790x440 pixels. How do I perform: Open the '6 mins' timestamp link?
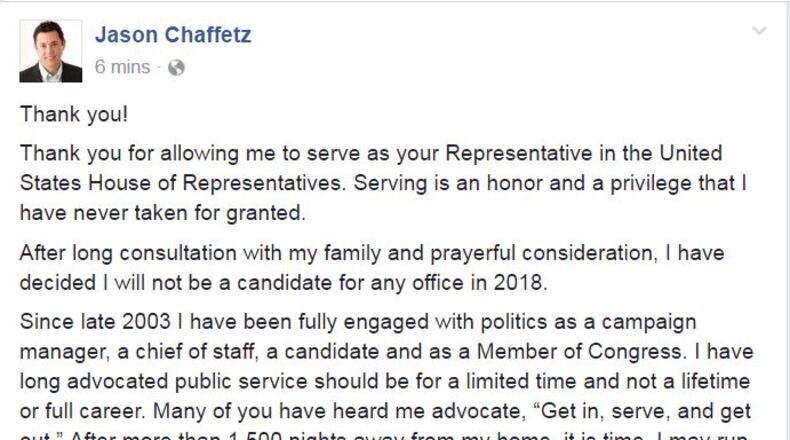pos(122,67)
